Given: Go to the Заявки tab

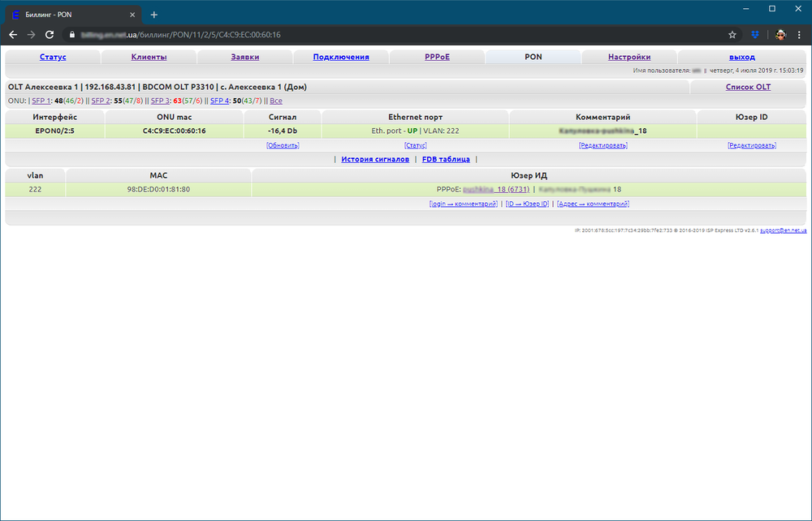Looking at the screenshot, I should [244, 57].
